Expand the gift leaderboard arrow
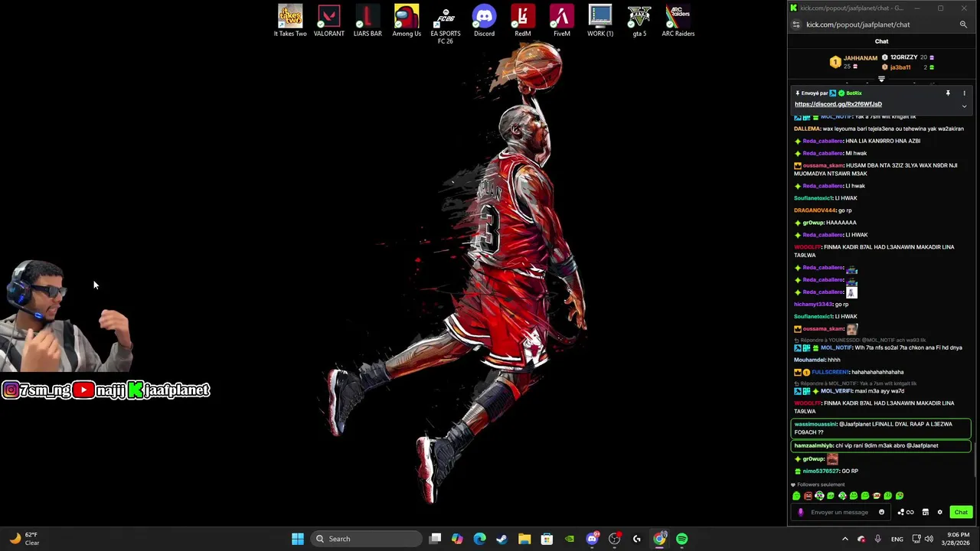Viewport: 980px width, 551px height. pos(881,79)
